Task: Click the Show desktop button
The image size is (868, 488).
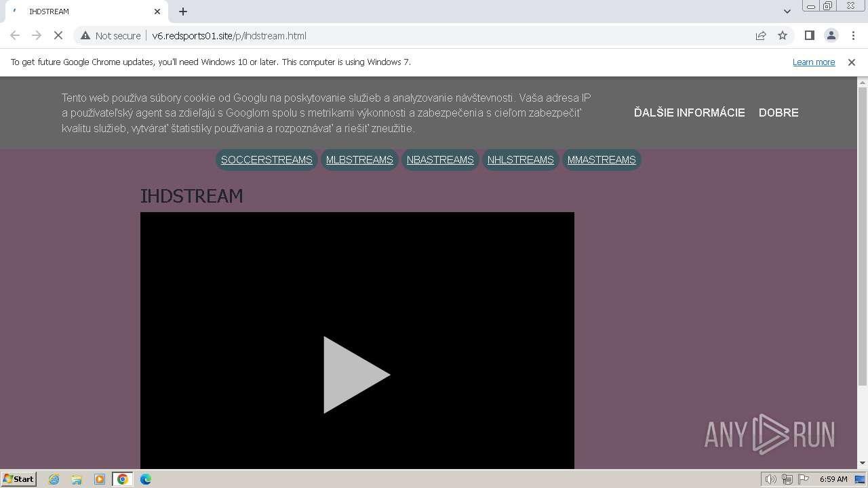Action: click(x=861, y=479)
